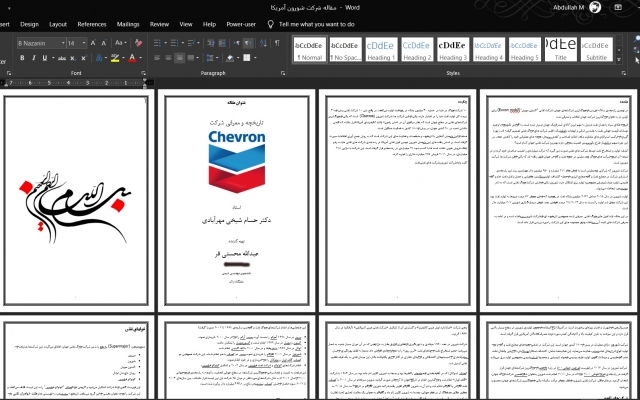Click the lightbulb Tell me icon
This screenshot has height=400, width=640.
coord(270,24)
